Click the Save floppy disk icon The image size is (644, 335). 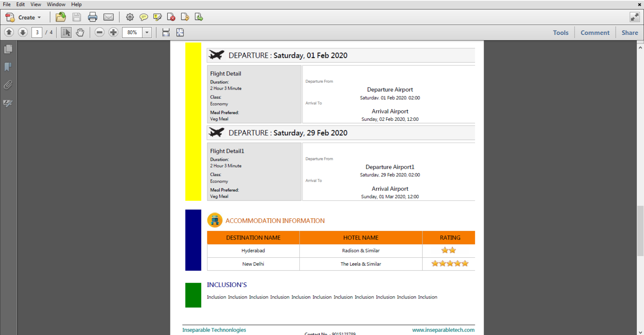click(x=77, y=17)
